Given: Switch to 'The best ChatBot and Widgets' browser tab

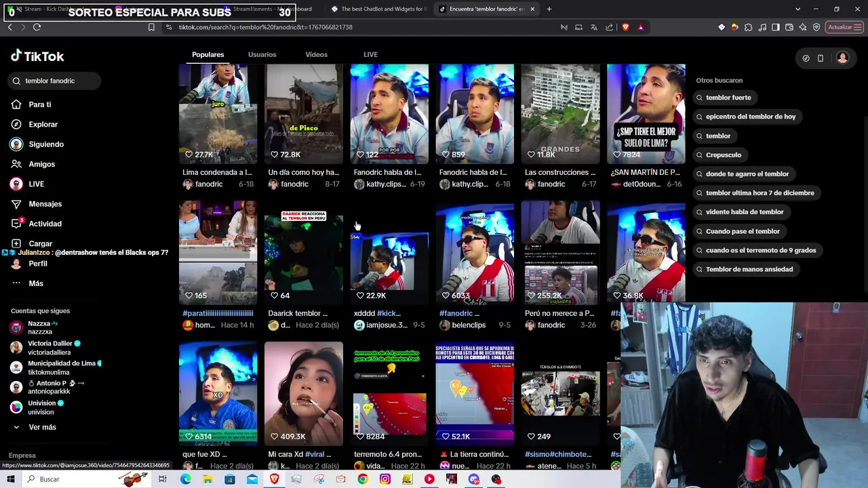Looking at the screenshot, I should (x=378, y=9).
